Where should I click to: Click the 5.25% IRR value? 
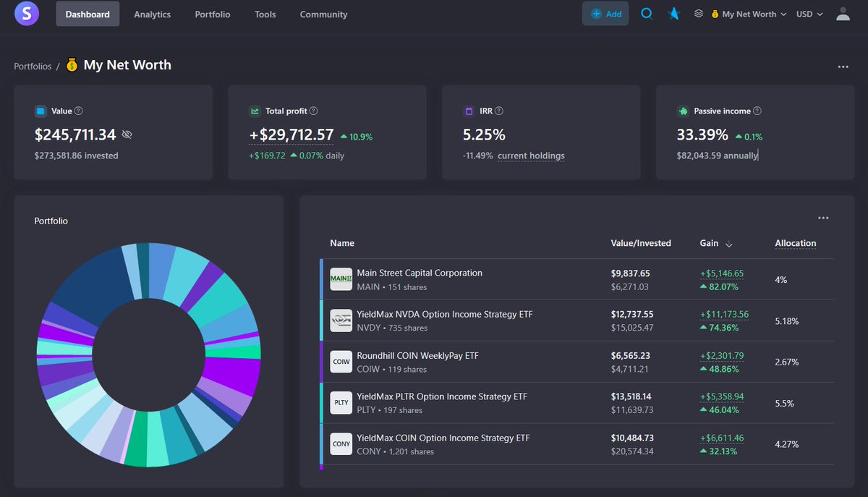(484, 135)
